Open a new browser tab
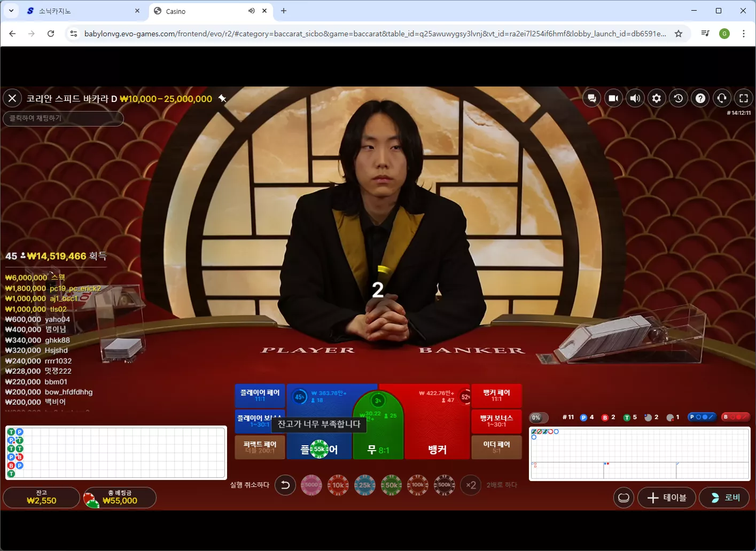The width and height of the screenshot is (756, 551). pyautogui.click(x=284, y=11)
